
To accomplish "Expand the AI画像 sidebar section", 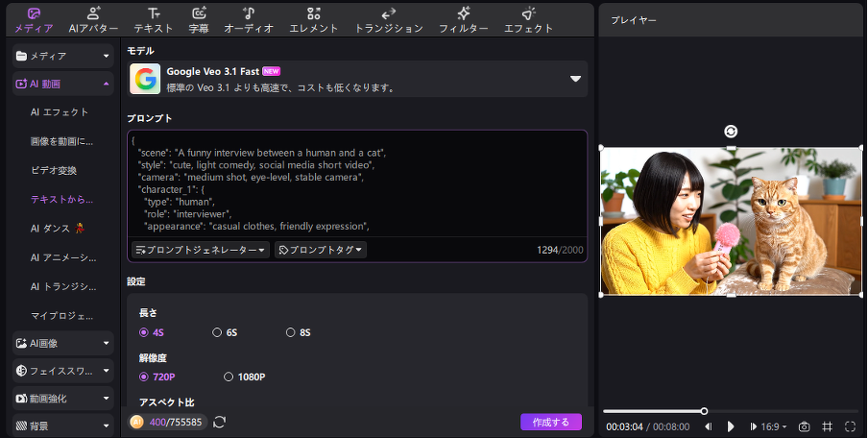I will click(63, 343).
